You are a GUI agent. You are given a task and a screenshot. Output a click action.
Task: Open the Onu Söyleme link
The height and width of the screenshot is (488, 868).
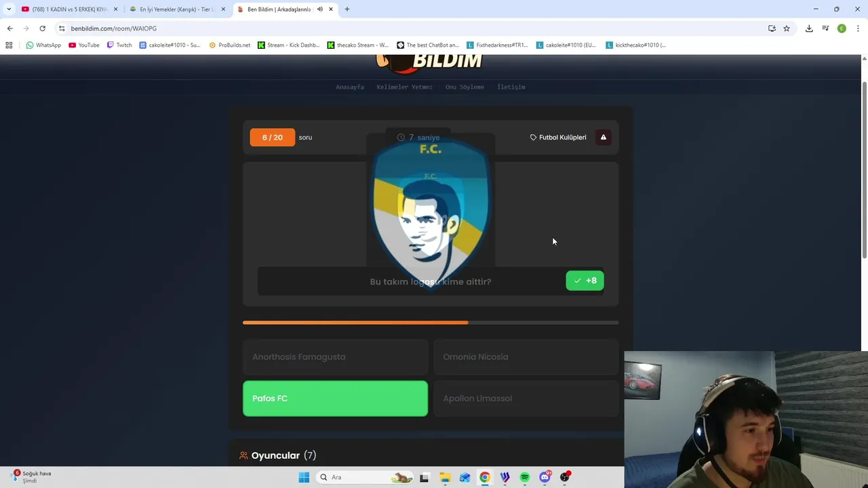pyautogui.click(x=465, y=87)
